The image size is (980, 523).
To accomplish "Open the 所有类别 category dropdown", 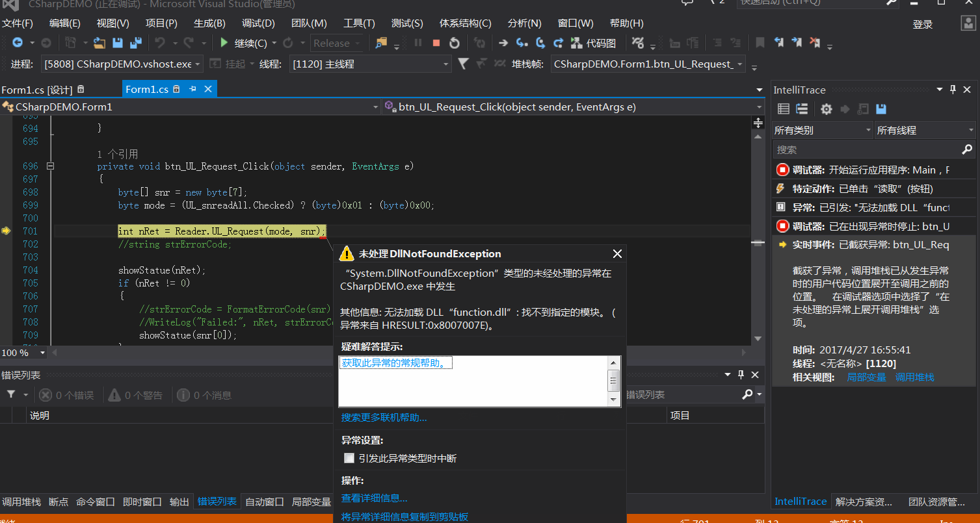I will pos(822,130).
